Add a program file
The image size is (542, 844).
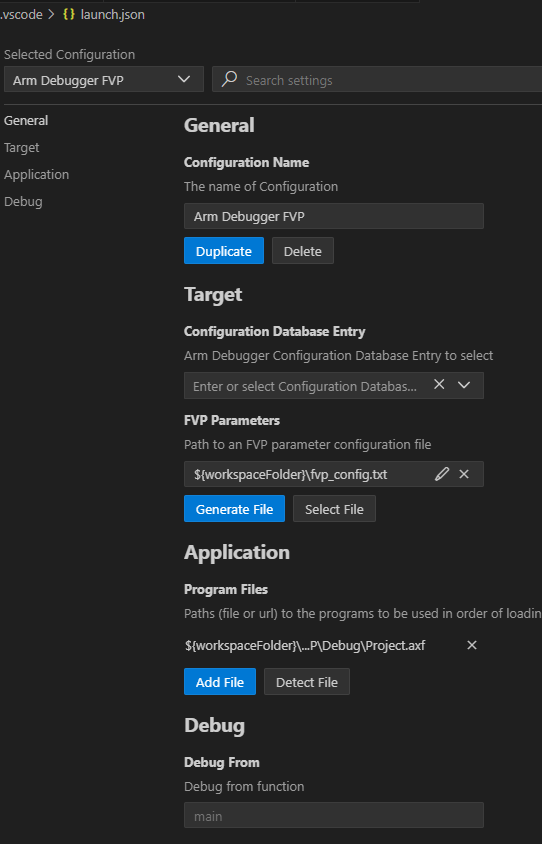click(x=220, y=681)
